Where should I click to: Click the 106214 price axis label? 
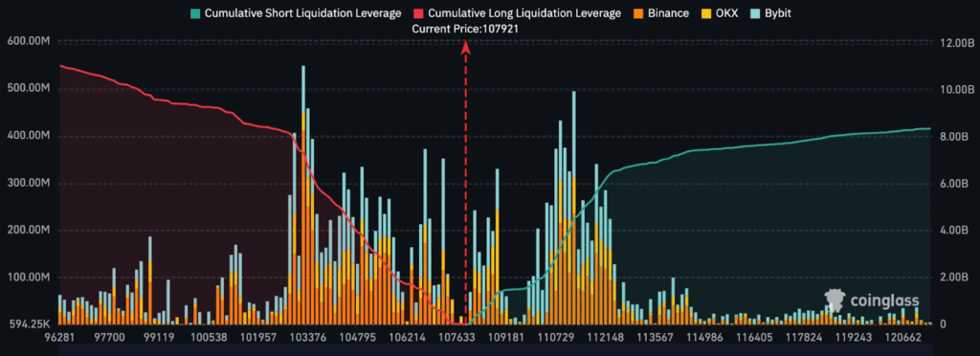407,337
